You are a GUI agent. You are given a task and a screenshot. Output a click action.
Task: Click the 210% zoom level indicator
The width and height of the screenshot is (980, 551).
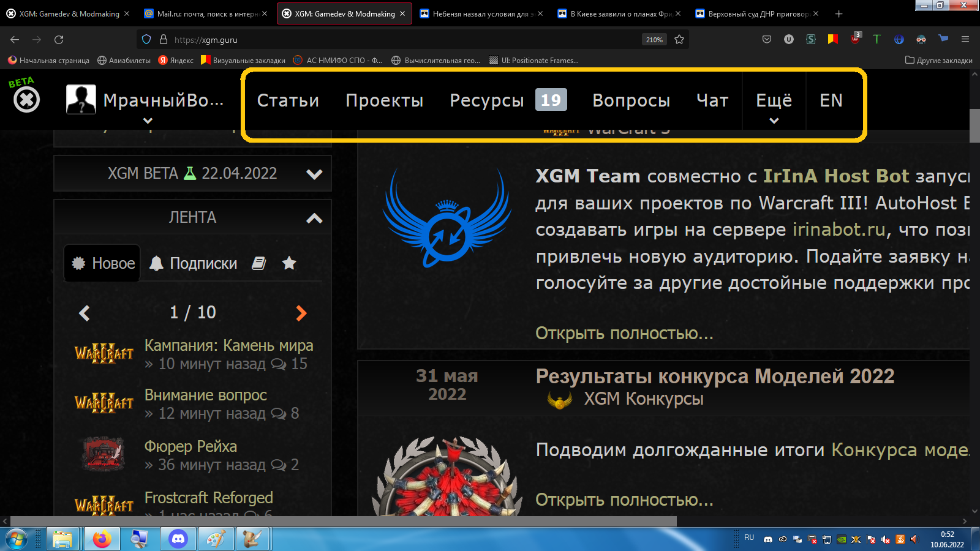click(654, 39)
